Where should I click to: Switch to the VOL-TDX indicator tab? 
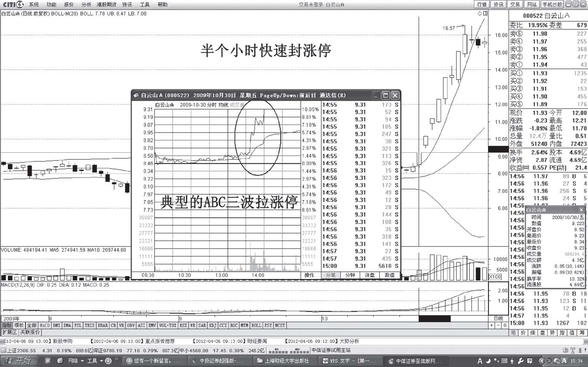click(x=167, y=325)
